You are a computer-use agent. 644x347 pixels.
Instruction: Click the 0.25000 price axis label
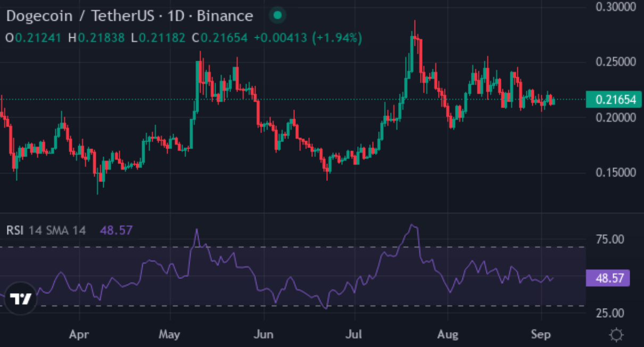[x=616, y=62]
